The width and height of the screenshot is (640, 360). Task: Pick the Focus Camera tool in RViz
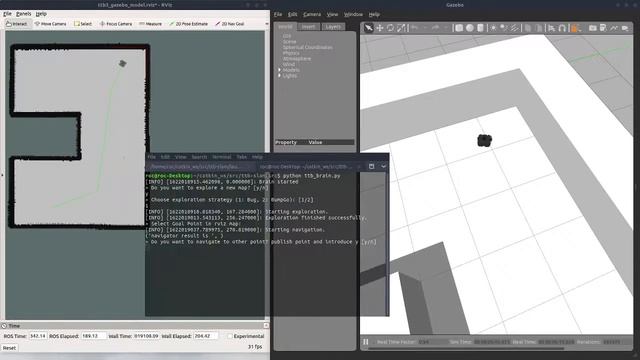tap(116, 24)
